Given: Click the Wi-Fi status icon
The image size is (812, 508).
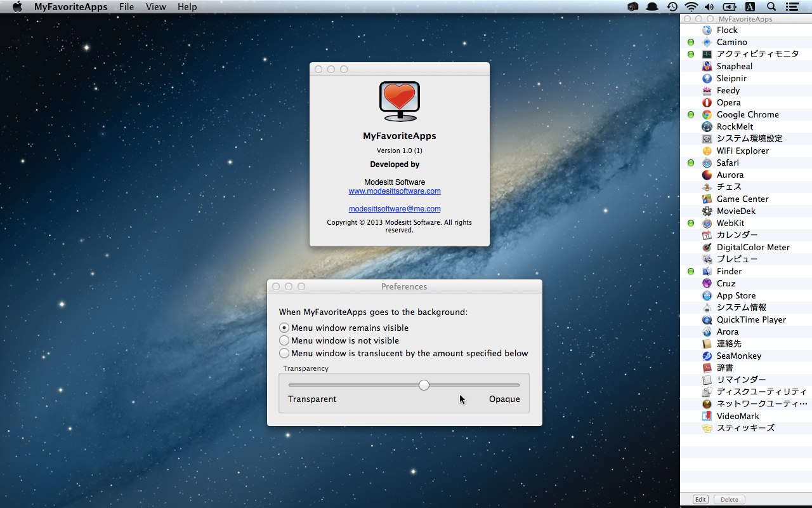Looking at the screenshot, I should click(691, 7).
